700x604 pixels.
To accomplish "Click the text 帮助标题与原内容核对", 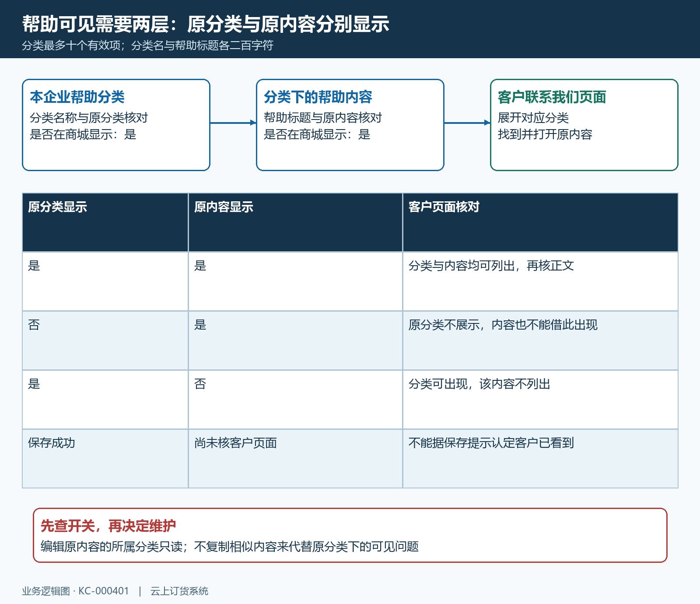I will (323, 118).
